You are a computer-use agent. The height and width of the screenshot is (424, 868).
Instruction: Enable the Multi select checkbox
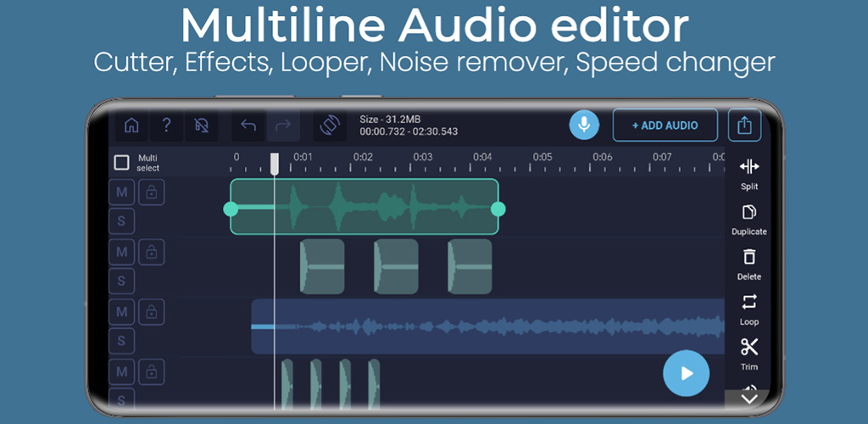pyautogui.click(x=121, y=163)
